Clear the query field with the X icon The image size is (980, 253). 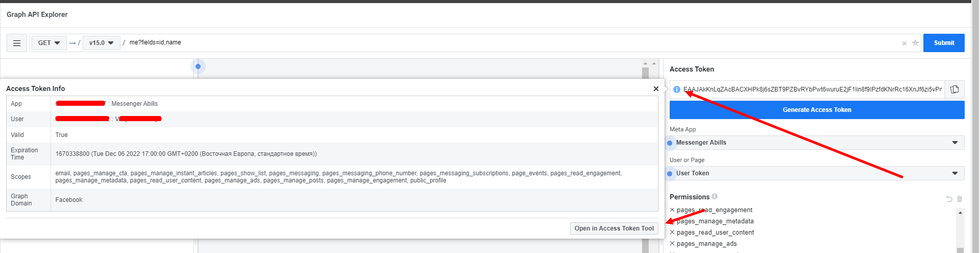click(x=904, y=43)
